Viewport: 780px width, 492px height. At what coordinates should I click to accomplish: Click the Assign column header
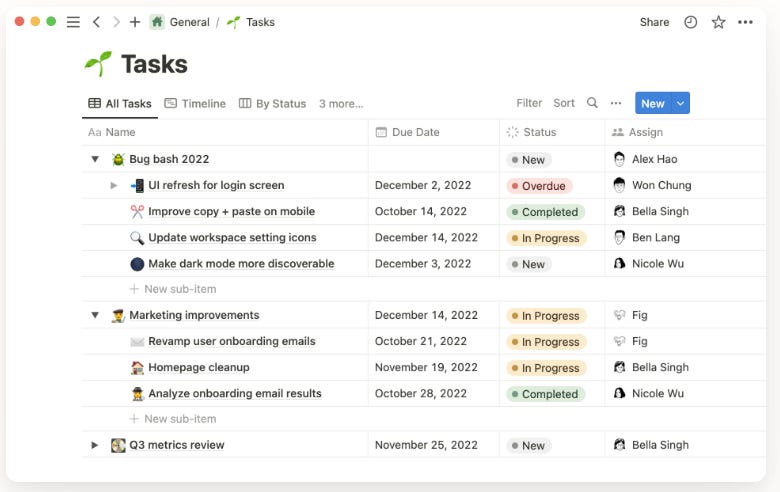(x=685, y=132)
